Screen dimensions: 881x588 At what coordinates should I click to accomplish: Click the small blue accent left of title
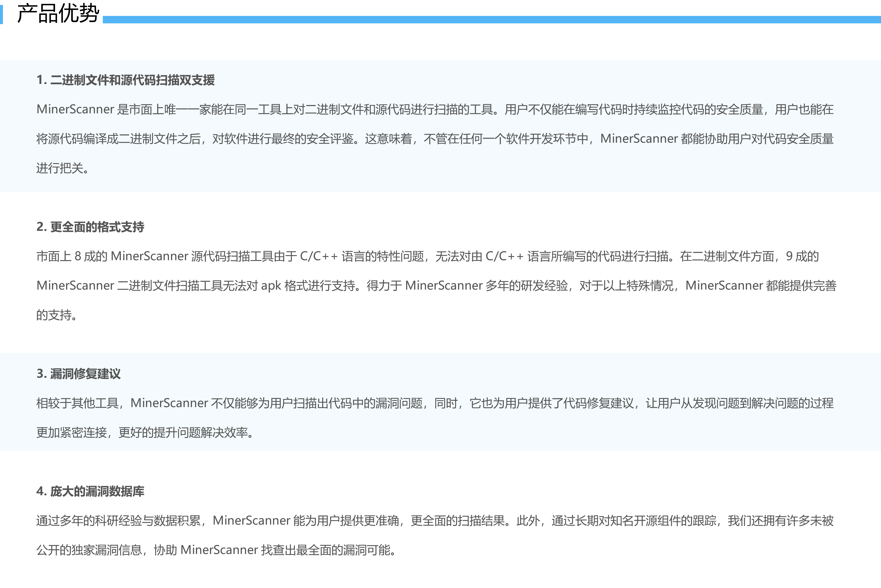pyautogui.click(x=2, y=14)
